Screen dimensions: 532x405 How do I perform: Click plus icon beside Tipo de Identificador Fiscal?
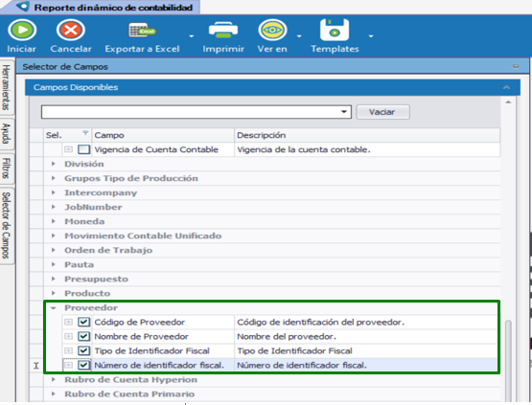pyautogui.click(x=68, y=350)
